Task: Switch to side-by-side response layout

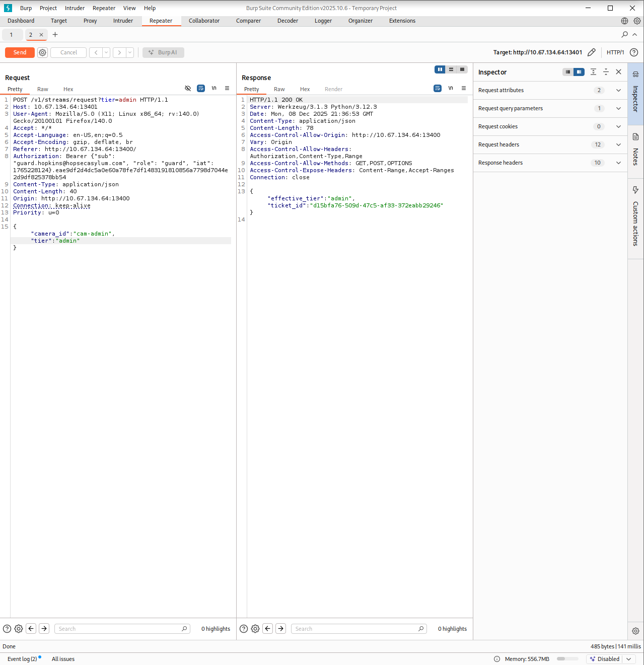Action: point(440,69)
